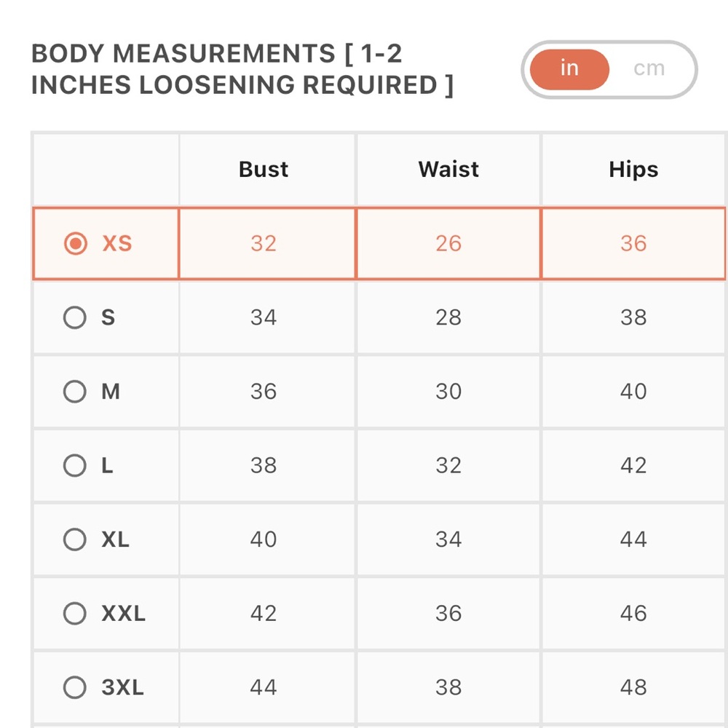Click the Bust column header
Screen dimensions: 728x728
coord(264,169)
